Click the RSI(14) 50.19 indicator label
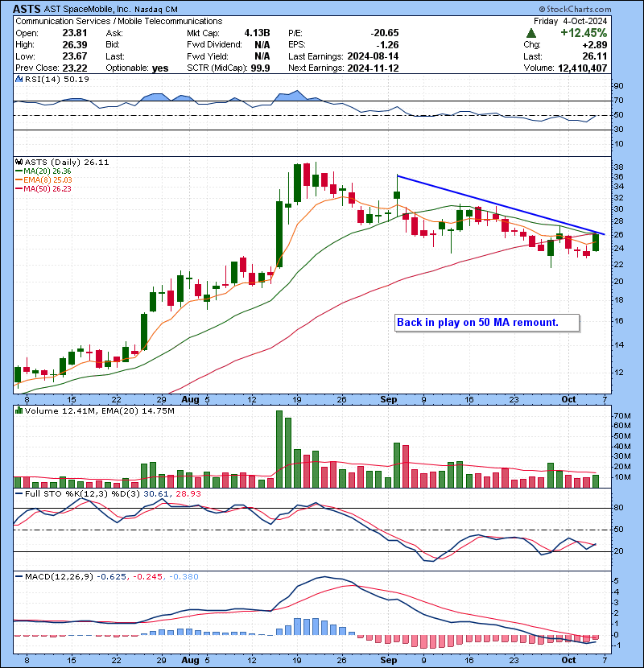This screenshot has height=668, width=644. 56,79
